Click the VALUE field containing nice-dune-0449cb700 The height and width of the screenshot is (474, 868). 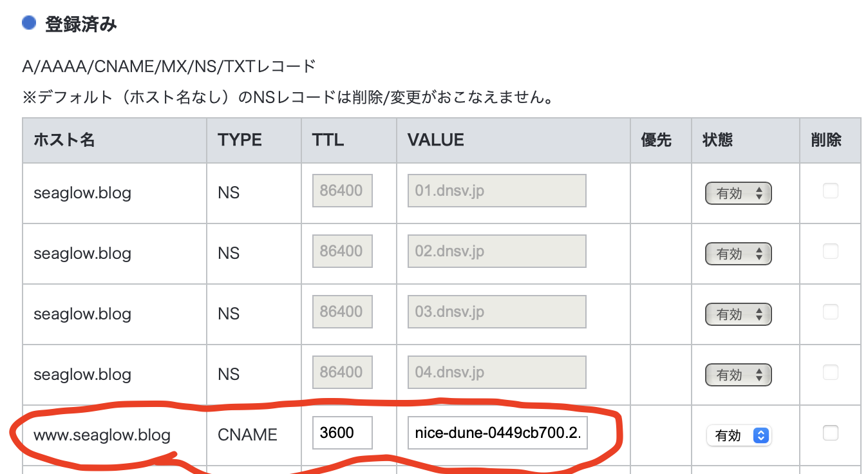(x=497, y=433)
